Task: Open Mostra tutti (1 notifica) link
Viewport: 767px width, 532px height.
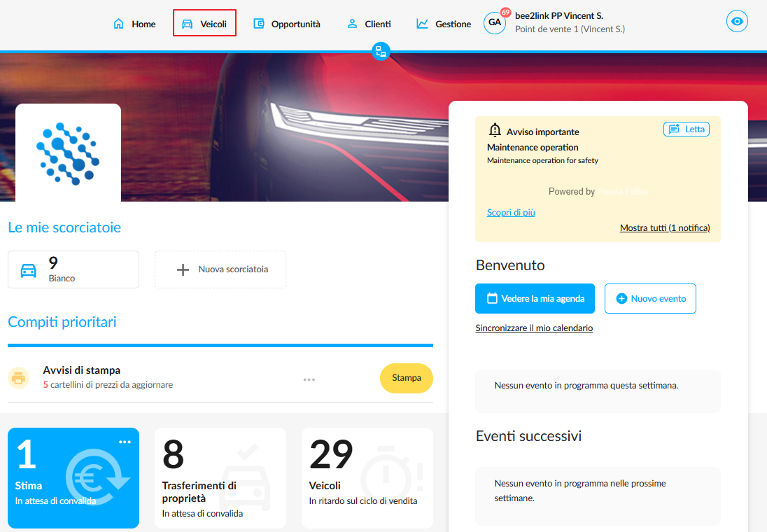Action: point(665,227)
